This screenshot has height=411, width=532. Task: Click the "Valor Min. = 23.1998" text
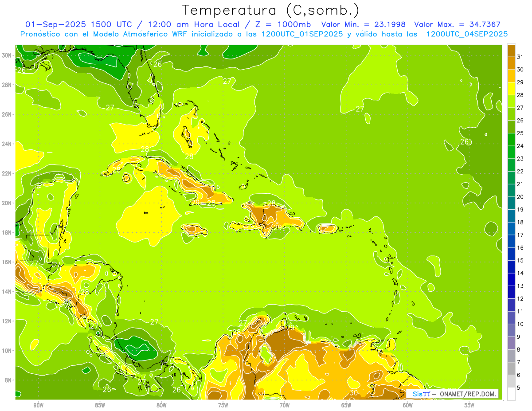coord(364,24)
